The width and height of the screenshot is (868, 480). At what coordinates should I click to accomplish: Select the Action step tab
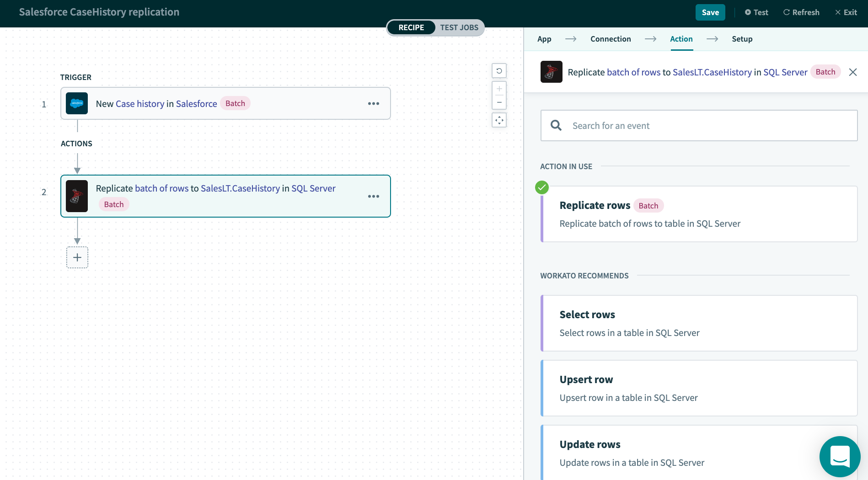point(681,39)
